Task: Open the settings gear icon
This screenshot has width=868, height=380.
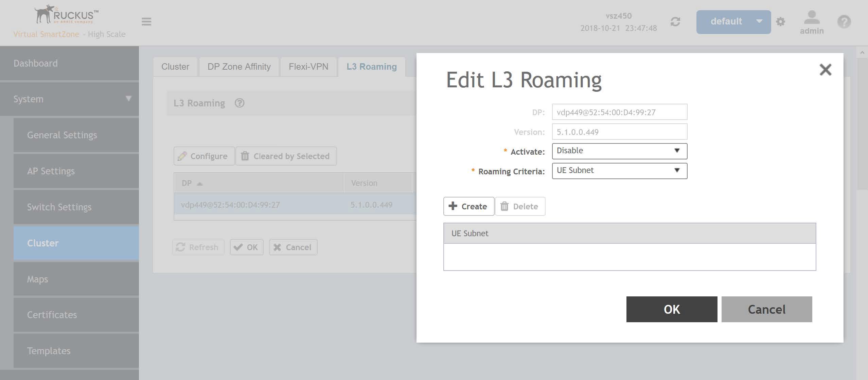Action: 780,22
